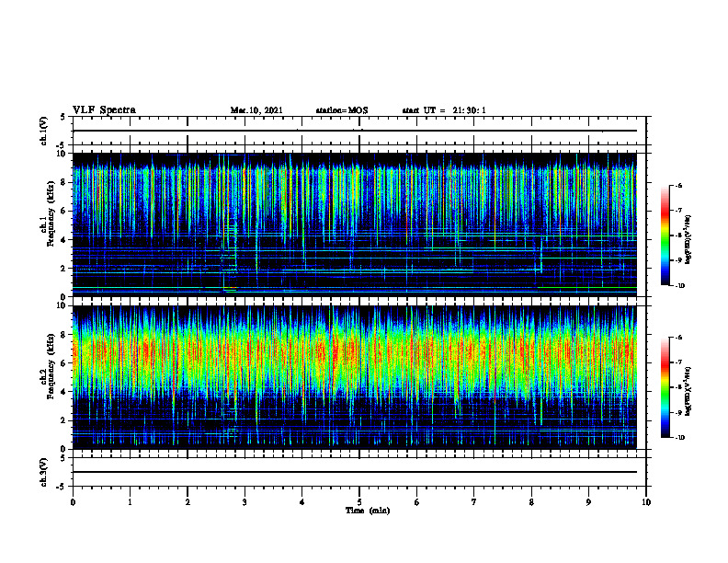This screenshot has height=563, width=728.
Task: Click time axis tick label "1"
Action: [130, 502]
